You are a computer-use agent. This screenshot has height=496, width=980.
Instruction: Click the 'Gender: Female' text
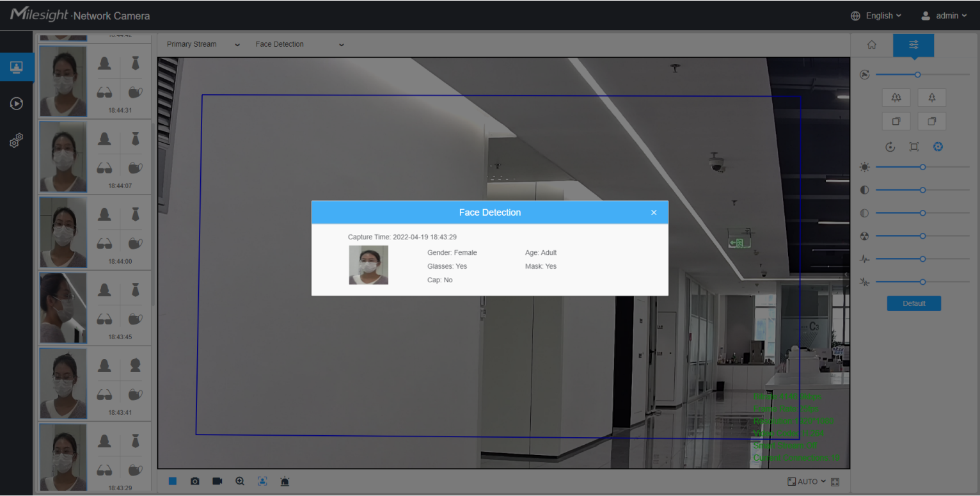pyautogui.click(x=452, y=253)
